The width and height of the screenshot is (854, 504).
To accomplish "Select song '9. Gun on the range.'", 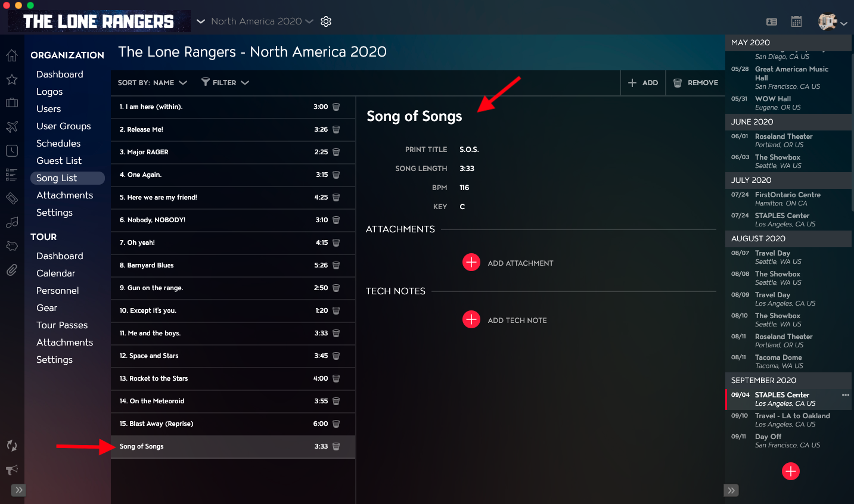I will click(233, 288).
